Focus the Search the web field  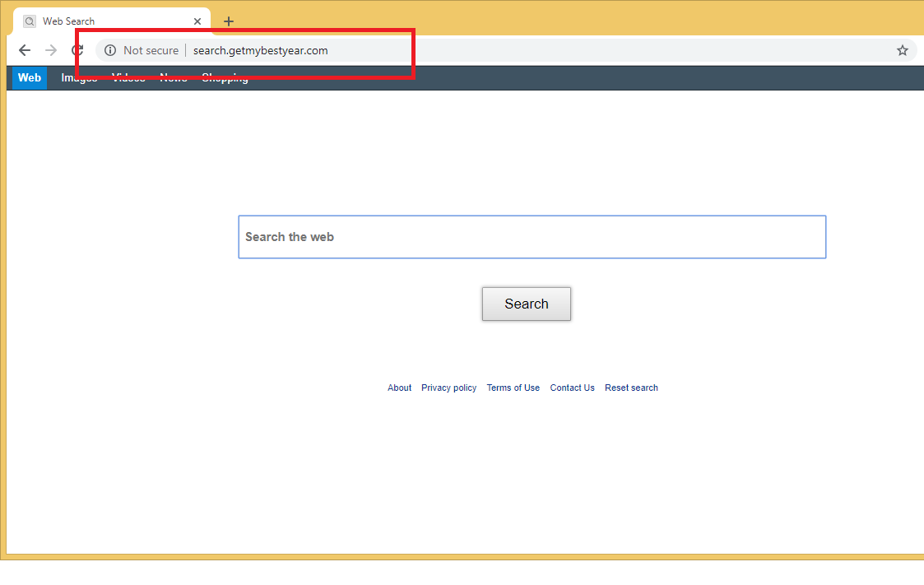[532, 237]
